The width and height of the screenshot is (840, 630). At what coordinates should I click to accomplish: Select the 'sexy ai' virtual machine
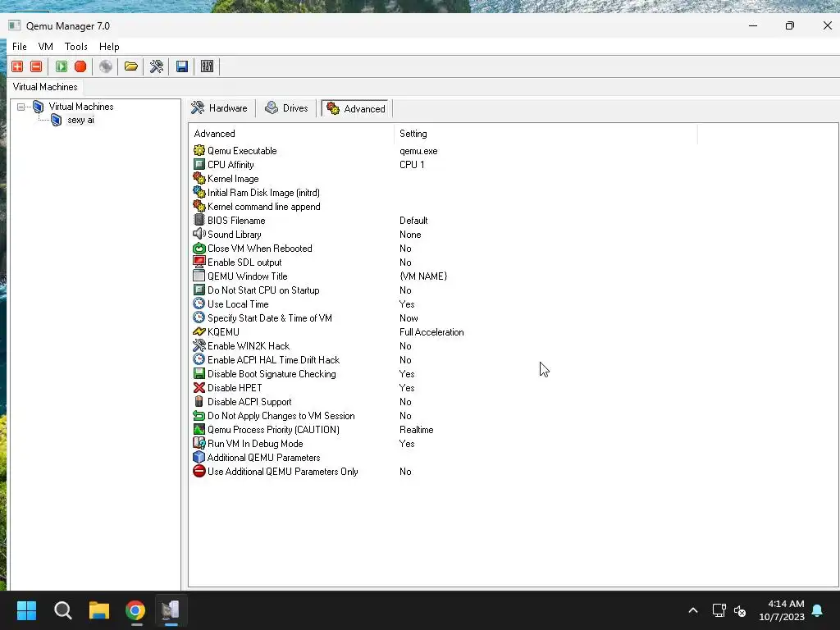pyautogui.click(x=80, y=120)
